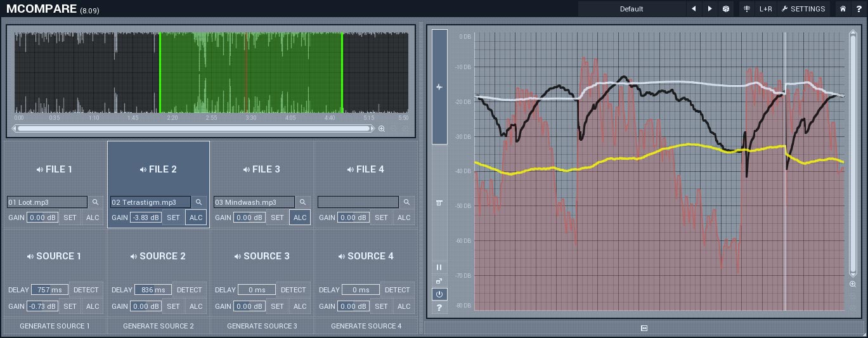This screenshot has height=338, width=868.
Task: Click the trash icon left of the graph
Action: 439,203
